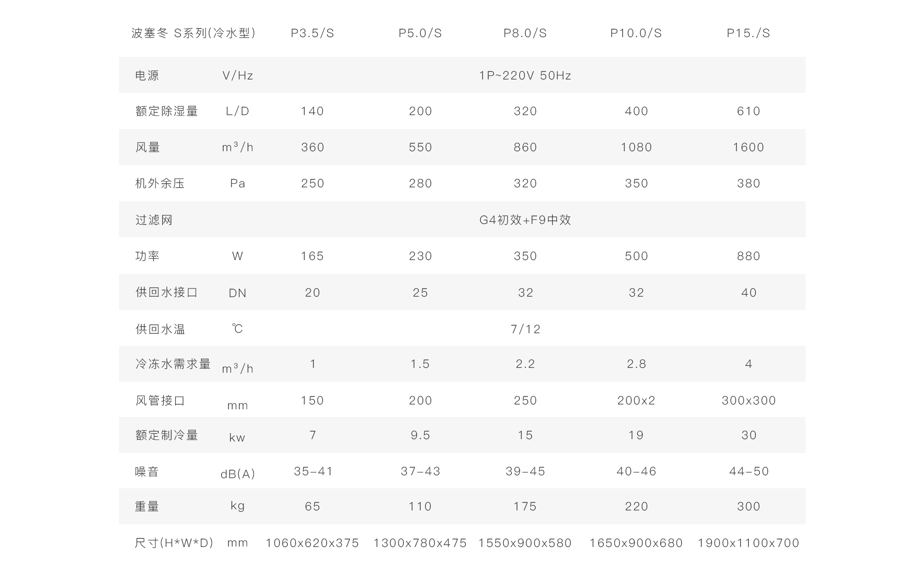
Task: Click the 供回水接口 row label
Action: point(167,292)
